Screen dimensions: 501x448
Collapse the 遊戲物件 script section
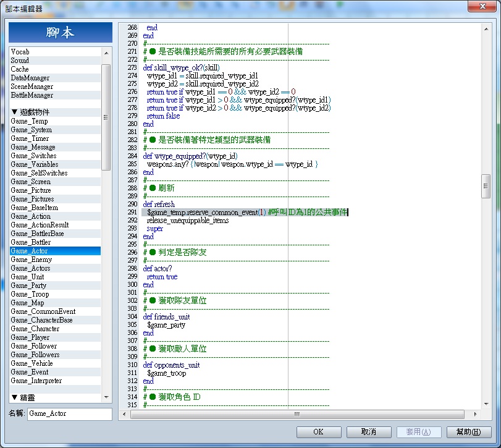[x=14, y=112]
